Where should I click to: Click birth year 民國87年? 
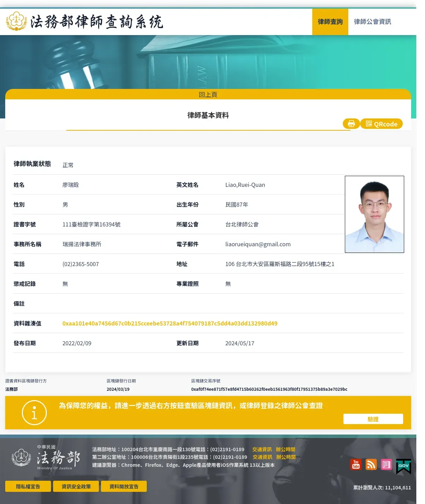click(x=237, y=205)
